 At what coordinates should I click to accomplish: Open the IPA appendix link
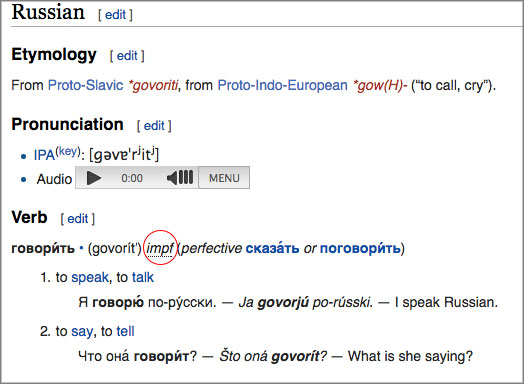pyautogui.click(x=44, y=155)
